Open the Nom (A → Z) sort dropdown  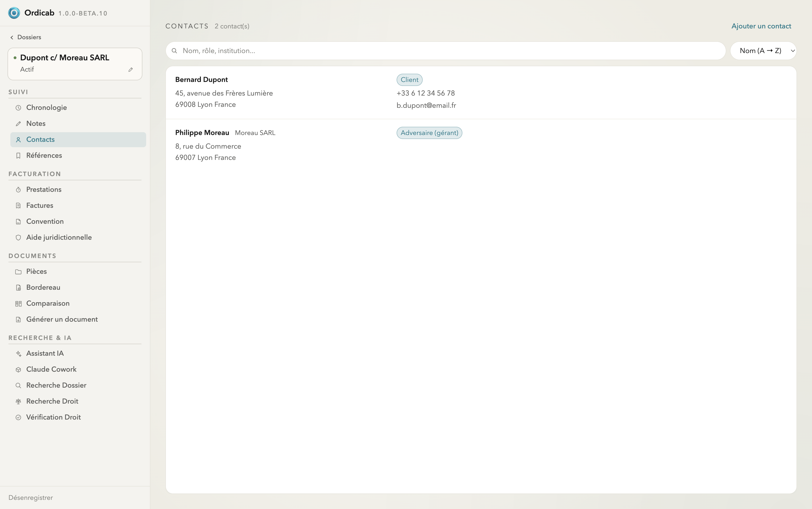click(763, 51)
